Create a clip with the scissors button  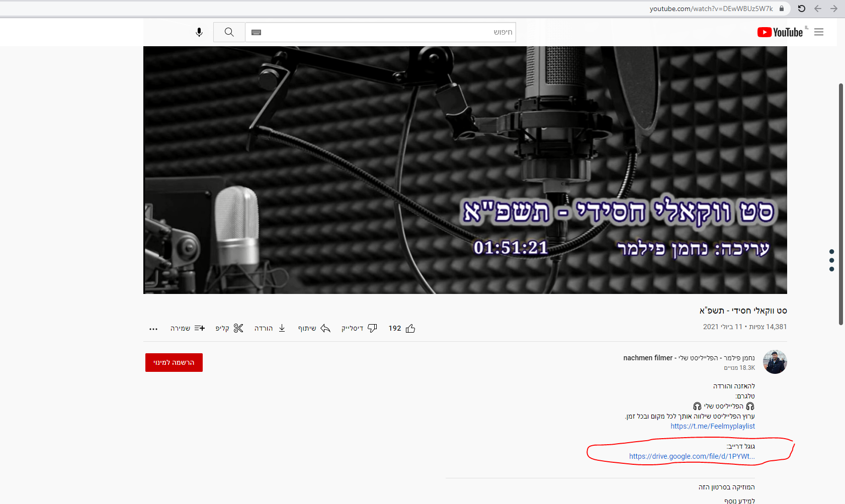(x=229, y=328)
